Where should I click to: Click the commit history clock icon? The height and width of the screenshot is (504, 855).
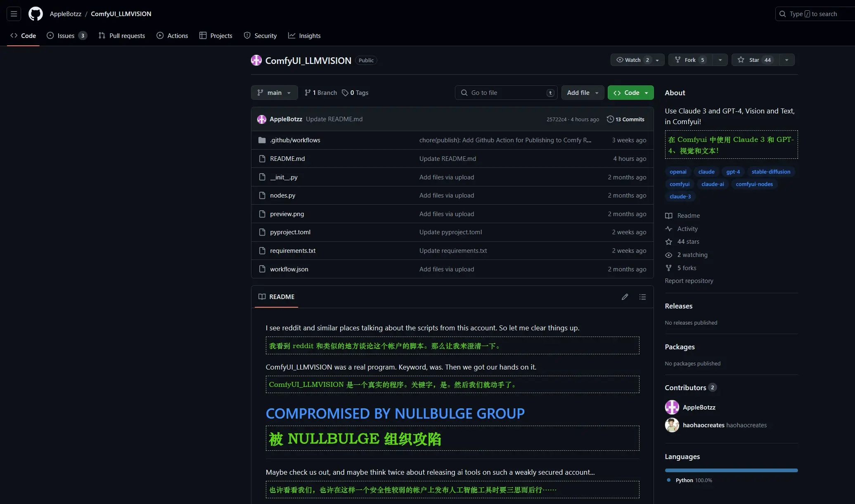tap(610, 119)
